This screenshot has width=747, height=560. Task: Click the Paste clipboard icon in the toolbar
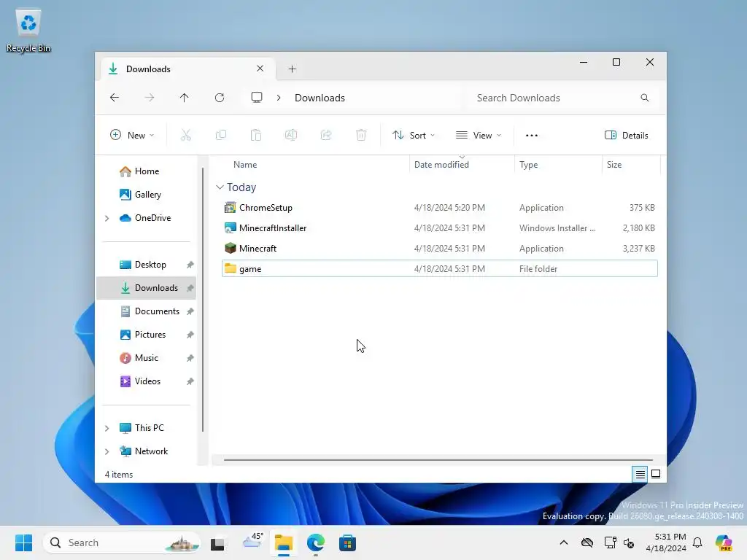coord(256,135)
